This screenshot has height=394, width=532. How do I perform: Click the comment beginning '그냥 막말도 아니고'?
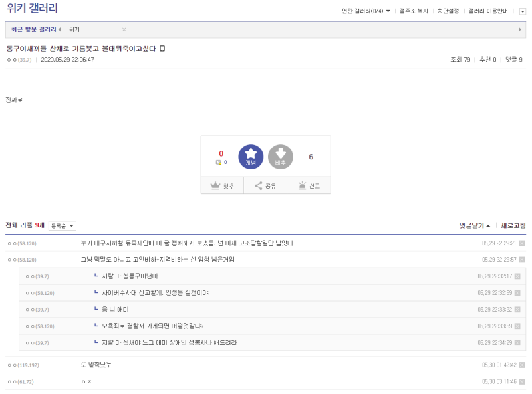coord(158,260)
